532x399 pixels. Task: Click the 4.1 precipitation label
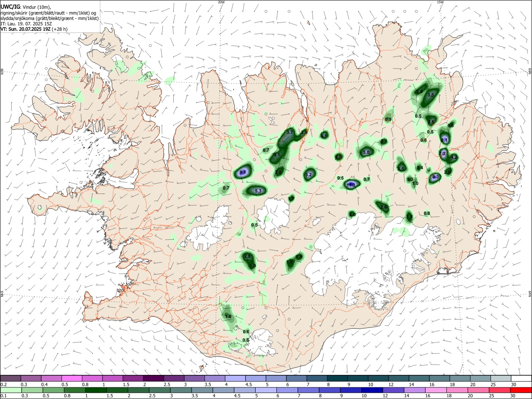pos(324,135)
